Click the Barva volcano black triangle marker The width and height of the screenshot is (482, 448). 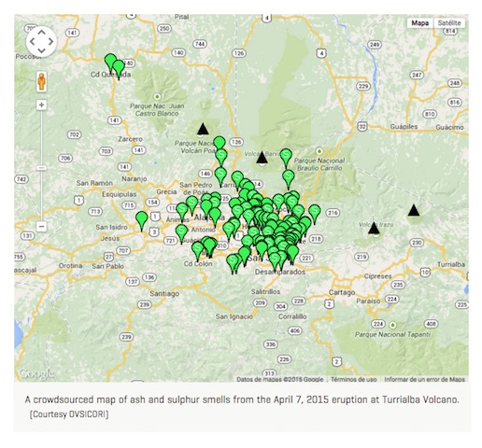coord(262,158)
